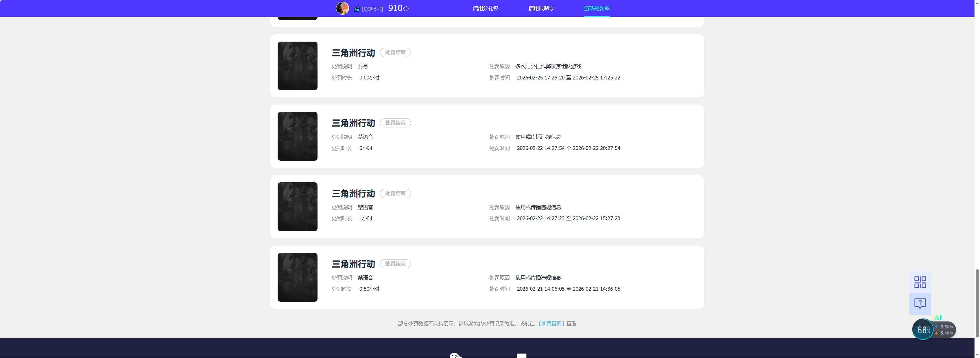Click 三角洲行动 title of the 6小时 record
This screenshot has width=980, height=358.
click(x=353, y=123)
